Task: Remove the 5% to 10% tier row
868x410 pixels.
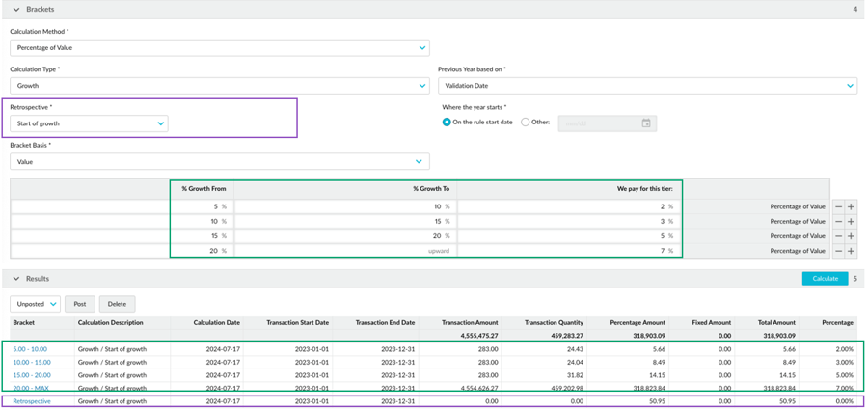Action: (x=838, y=206)
